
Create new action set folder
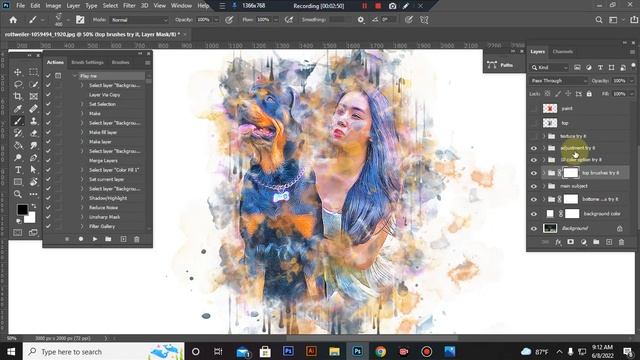108,239
